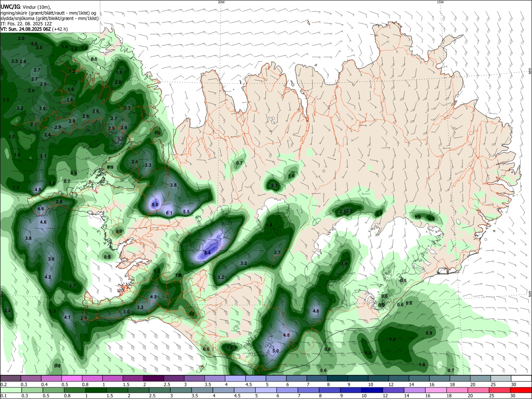The width and height of the screenshot is (532, 399).
Task: Click the red swatch labeled 30 in bottom legend row
Action: click(x=521, y=390)
